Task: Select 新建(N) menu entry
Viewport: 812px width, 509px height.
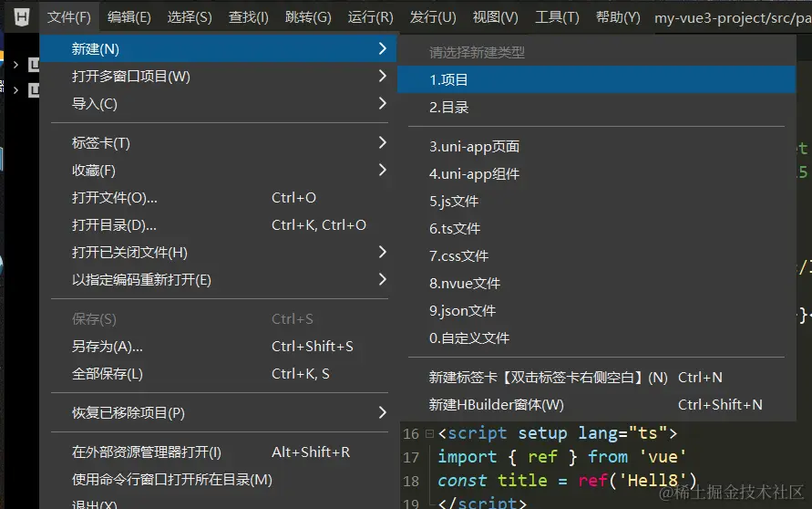Action: point(218,48)
